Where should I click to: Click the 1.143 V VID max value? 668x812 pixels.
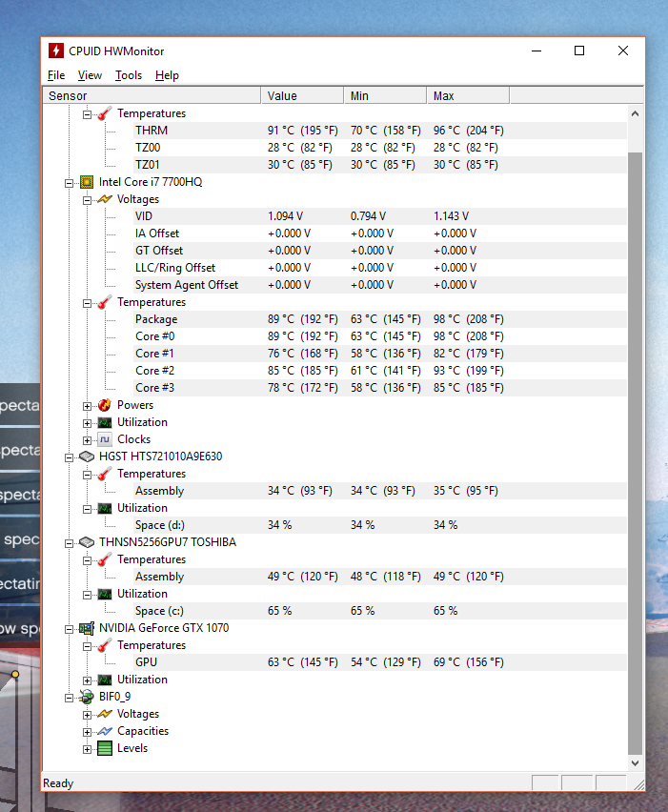tap(451, 216)
